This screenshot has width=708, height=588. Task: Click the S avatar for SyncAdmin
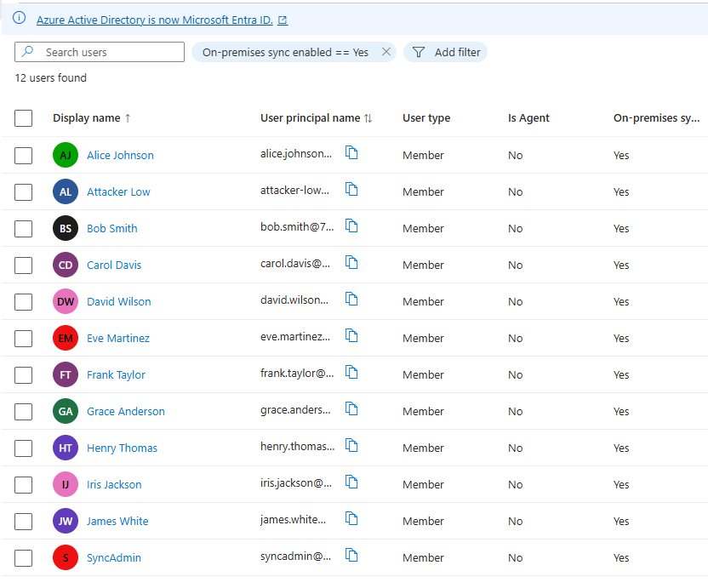(66, 557)
